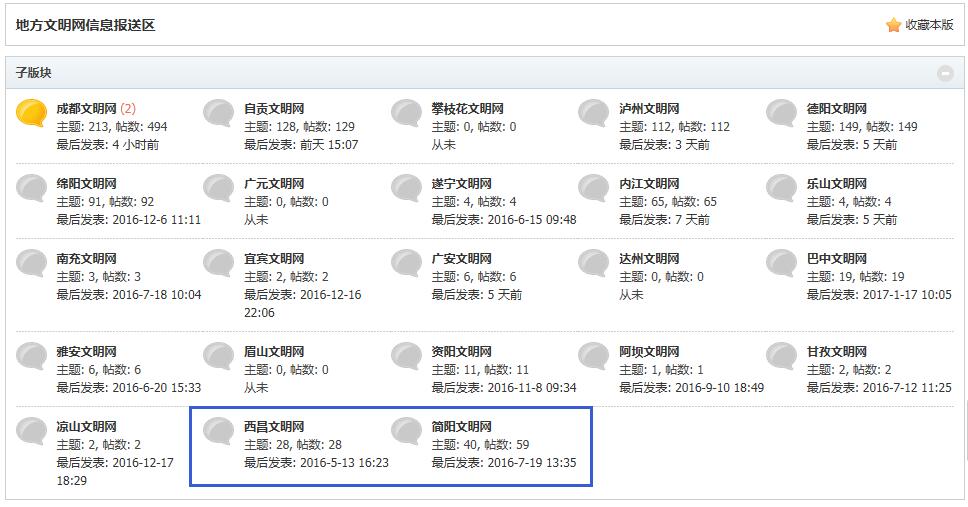Screen dimensions: 968x507
Task: Click last post time 2016-7-19 13:35
Action: click(532, 463)
